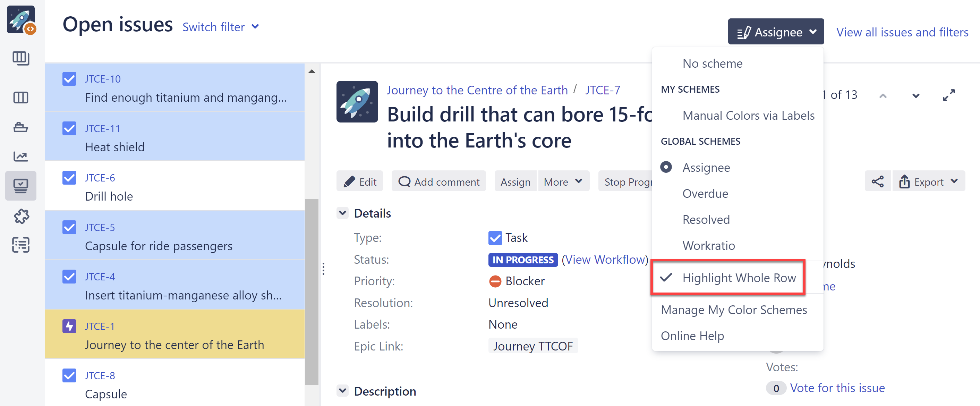This screenshot has height=406, width=980.
Task: Open the reports chart icon in sidebar
Action: point(21,157)
